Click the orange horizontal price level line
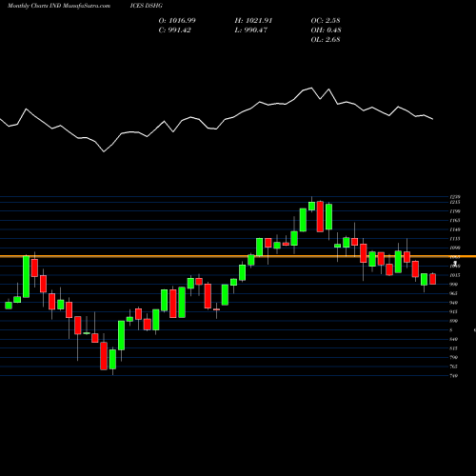 coord(238,256)
